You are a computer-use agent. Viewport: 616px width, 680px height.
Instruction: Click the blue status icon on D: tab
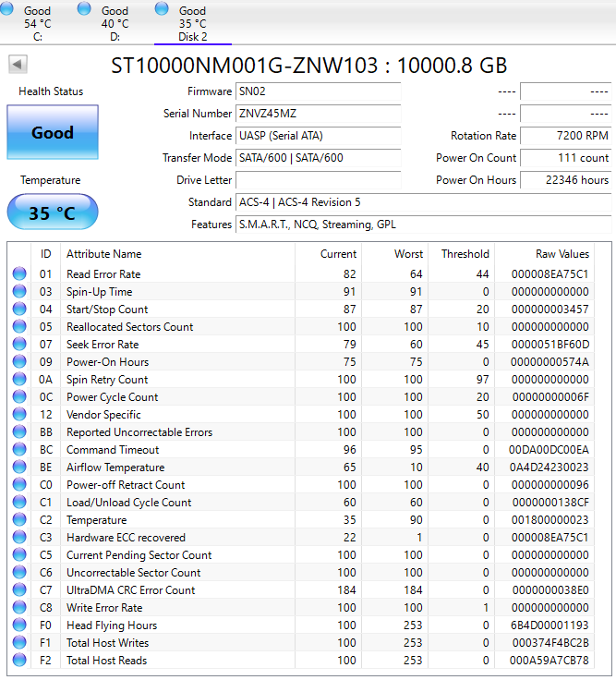pos(84,8)
